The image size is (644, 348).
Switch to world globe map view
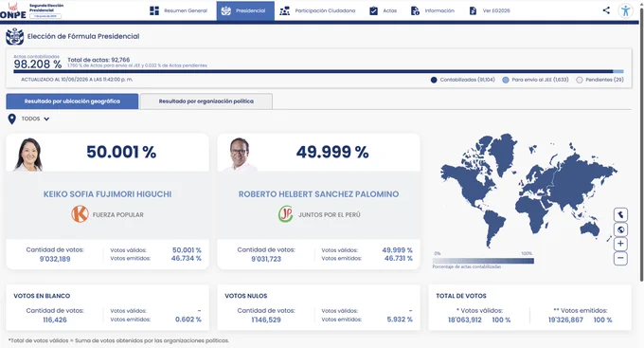(x=620, y=229)
